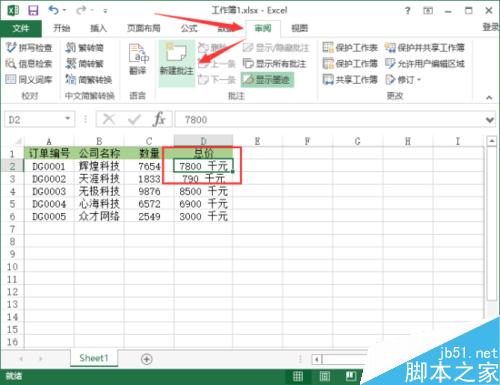
Task: Select column A header
Action: pyautogui.click(x=49, y=141)
